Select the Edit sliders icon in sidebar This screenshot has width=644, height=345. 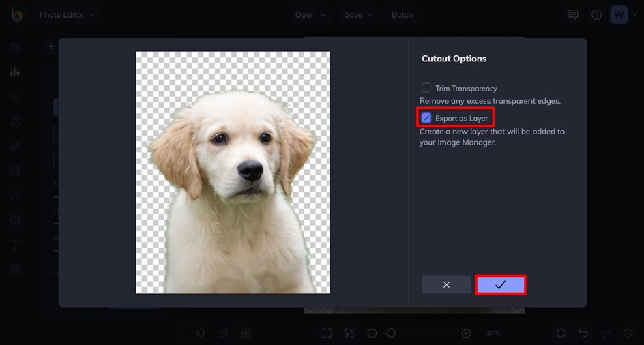[15, 72]
